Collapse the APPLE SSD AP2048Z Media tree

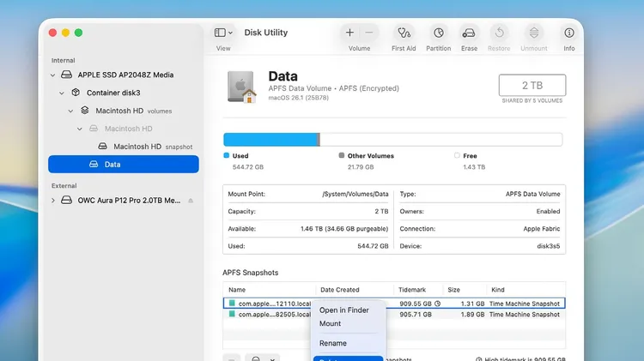click(53, 75)
